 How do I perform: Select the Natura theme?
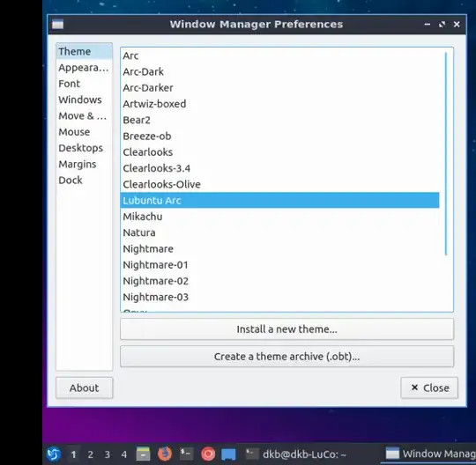(279, 232)
